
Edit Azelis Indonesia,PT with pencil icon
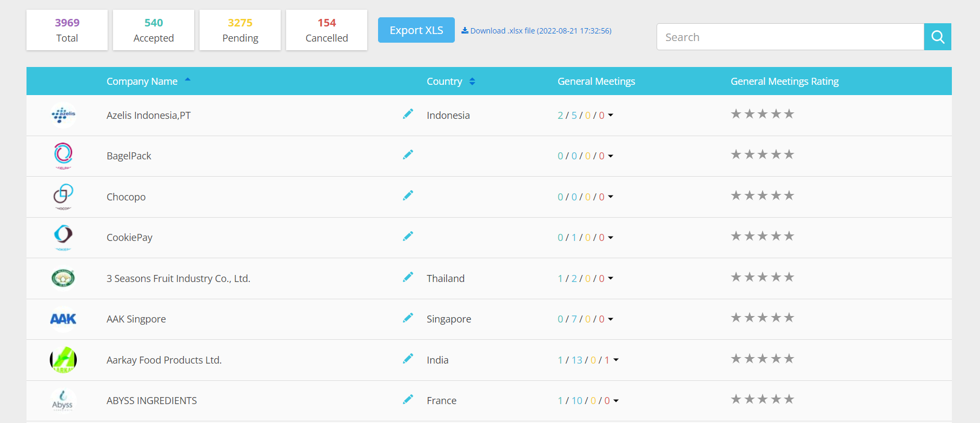click(x=408, y=114)
